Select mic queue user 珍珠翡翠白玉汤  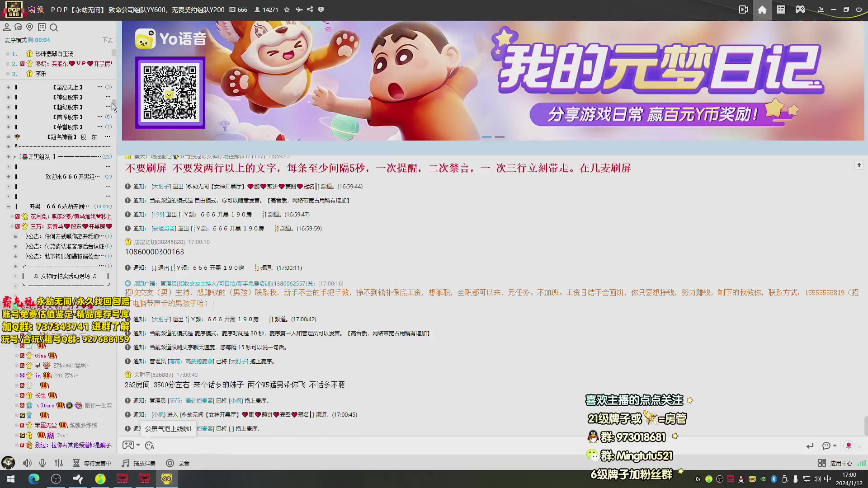(54, 54)
